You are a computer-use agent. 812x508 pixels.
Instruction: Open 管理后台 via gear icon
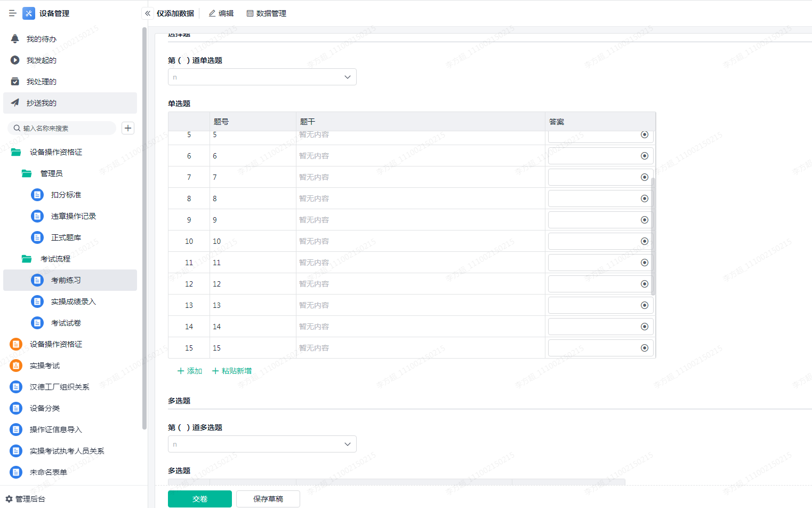click(9, 499)
